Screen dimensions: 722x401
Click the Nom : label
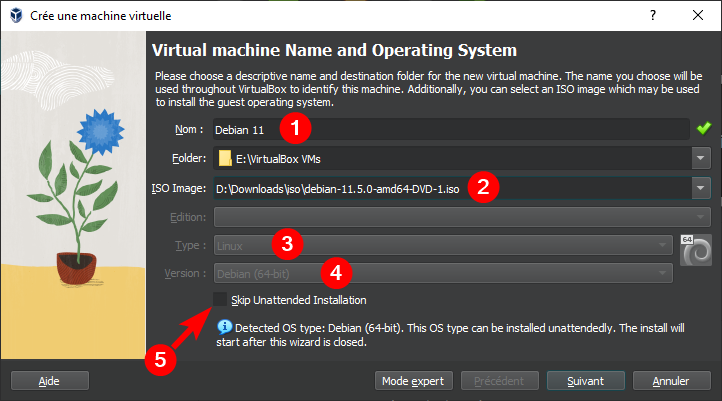point(189,129)
